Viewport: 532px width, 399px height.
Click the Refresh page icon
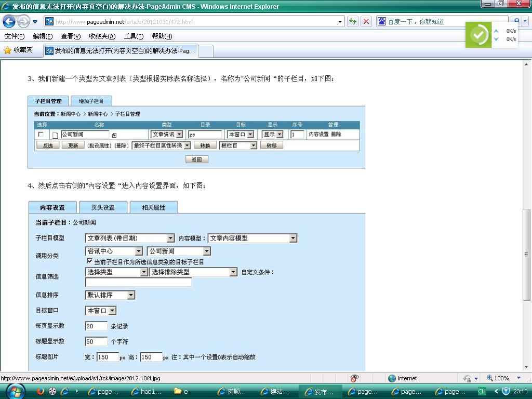click(x=353, y=21)
